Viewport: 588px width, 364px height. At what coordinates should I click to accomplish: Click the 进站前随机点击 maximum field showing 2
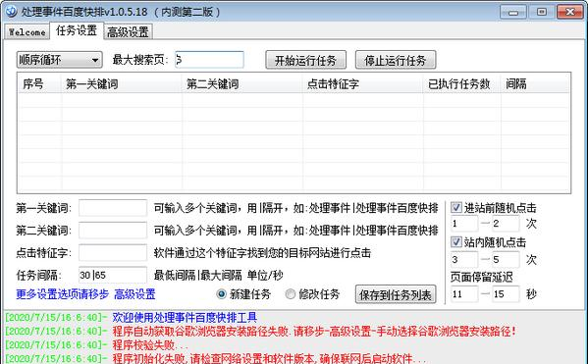point(506,224)
